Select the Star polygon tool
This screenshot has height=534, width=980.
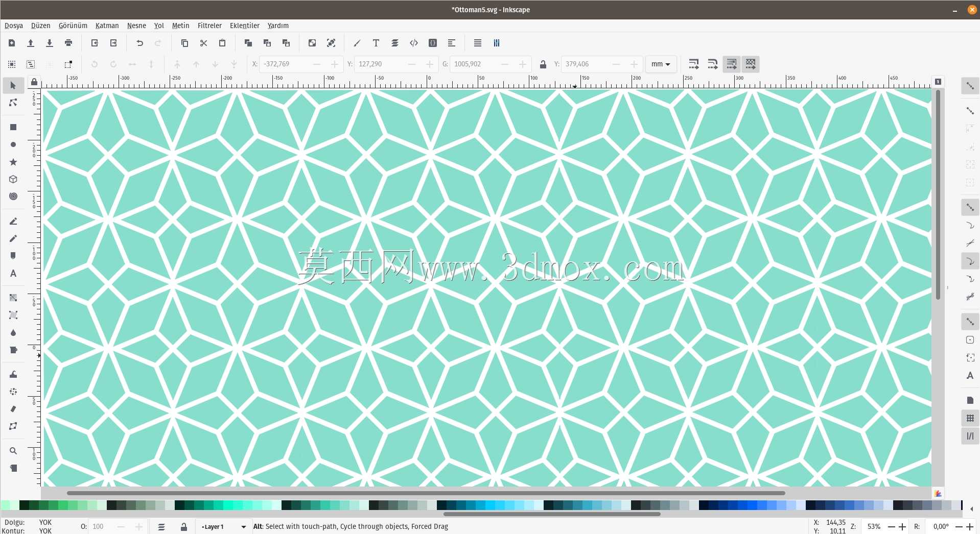tap(13, 162)
